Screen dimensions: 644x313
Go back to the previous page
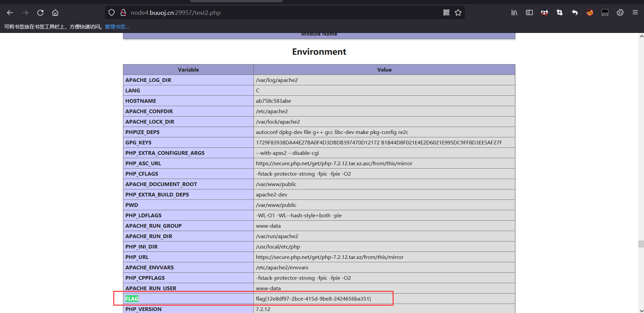coord(10,13)
